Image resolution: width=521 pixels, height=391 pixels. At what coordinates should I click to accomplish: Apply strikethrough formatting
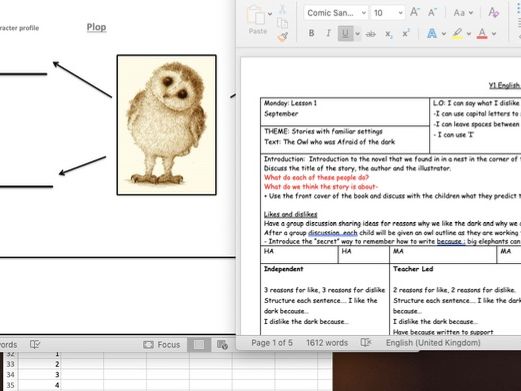coord(370,34)
